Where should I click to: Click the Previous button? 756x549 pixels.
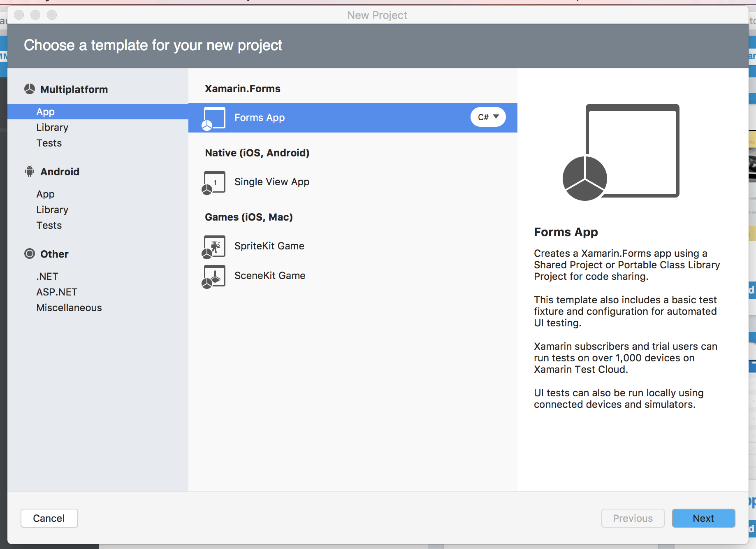pyautogui.click(x=633, y=518)
